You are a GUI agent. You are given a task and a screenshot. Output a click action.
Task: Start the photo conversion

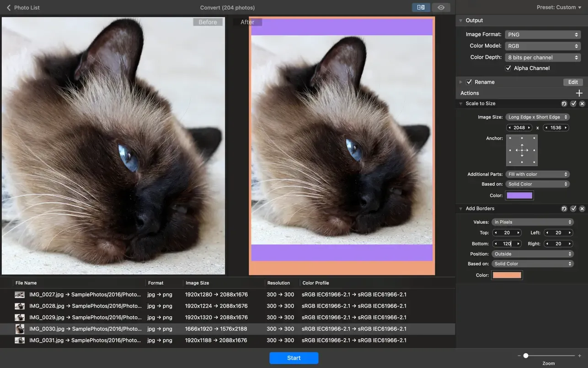[x=294, y=358]
